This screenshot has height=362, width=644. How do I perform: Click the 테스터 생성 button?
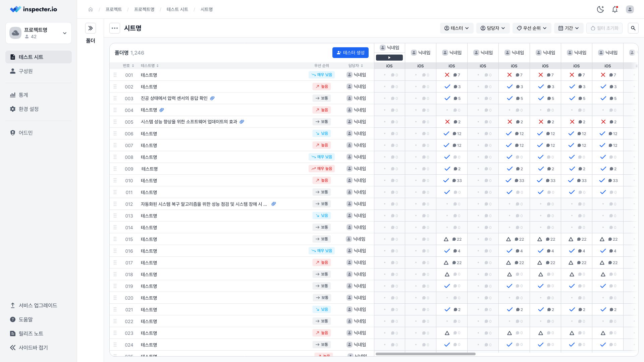pyautogui.click(x=350, y=53)
